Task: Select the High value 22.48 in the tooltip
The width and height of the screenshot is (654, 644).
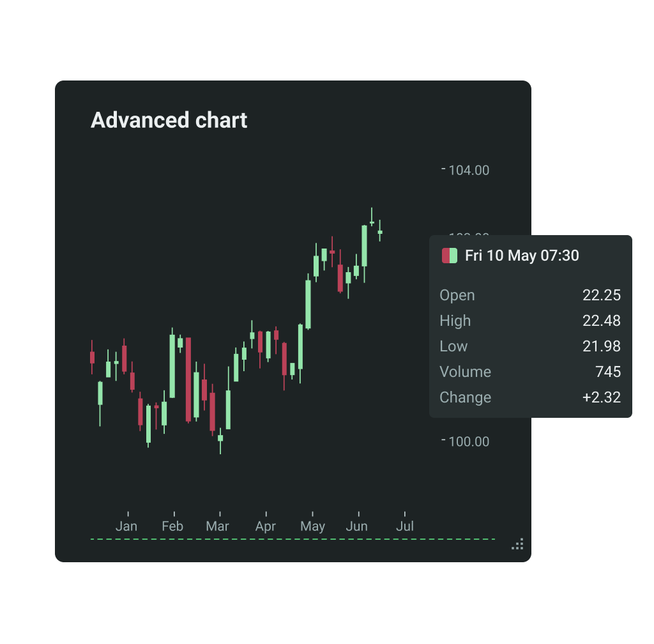Action: [602, 321]
